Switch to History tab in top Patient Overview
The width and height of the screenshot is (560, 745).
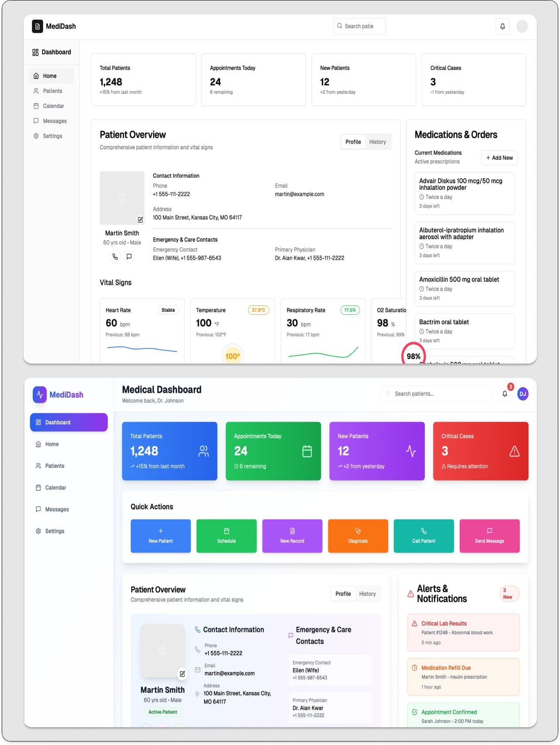(378, 142)
